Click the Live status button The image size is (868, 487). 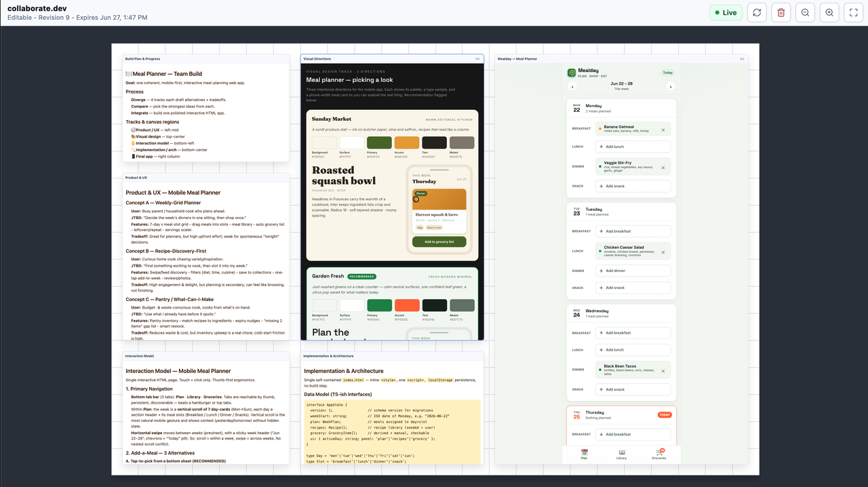[x=726, y=12]
